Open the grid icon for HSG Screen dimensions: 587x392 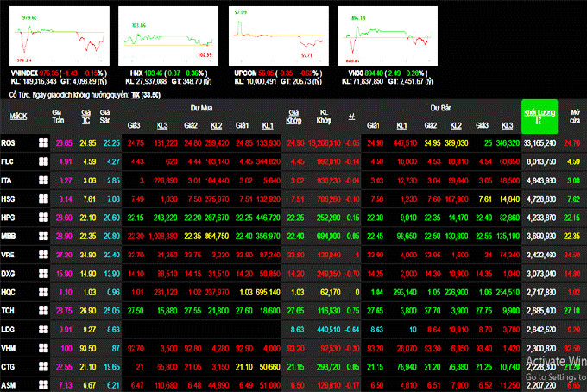pos(40,199)
